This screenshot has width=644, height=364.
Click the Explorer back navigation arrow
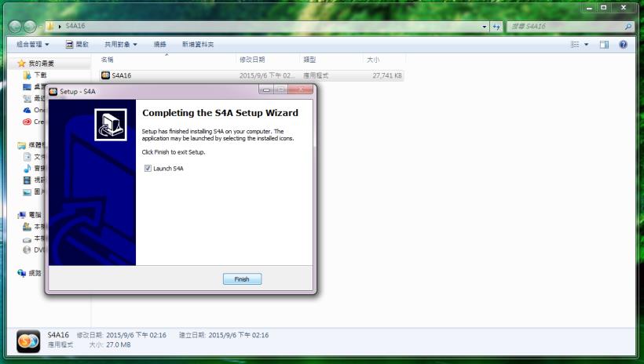point(16,27)
